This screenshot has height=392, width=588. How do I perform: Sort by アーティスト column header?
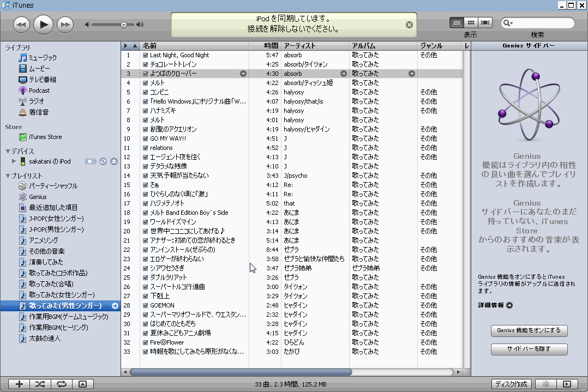click(x=315, y=46)
